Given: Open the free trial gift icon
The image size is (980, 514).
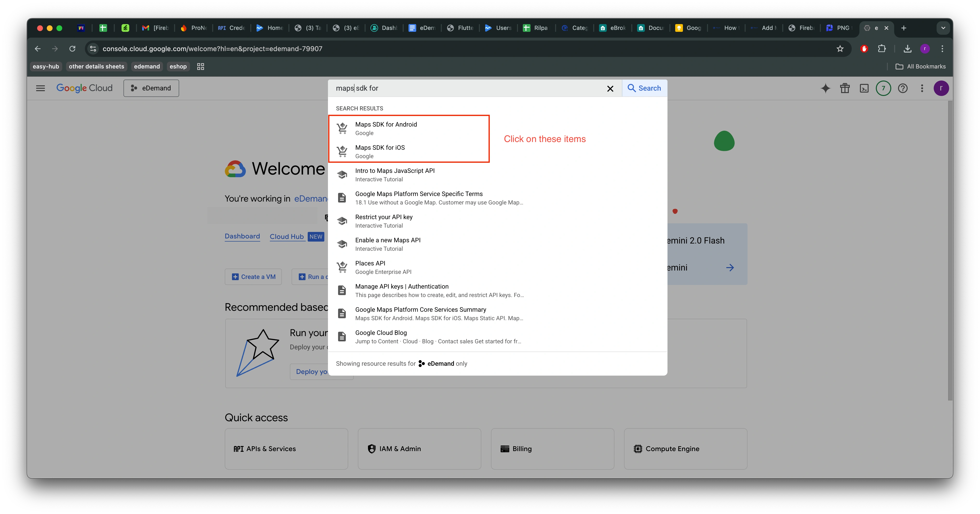Looking at the screenshot, I should click(x=844, y=88).
